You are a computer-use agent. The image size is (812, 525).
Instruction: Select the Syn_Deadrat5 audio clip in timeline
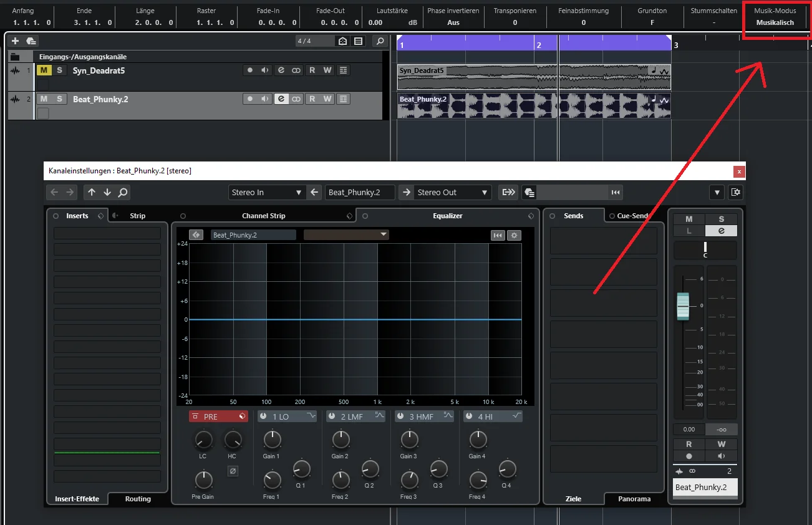click(x=534, y=78)
